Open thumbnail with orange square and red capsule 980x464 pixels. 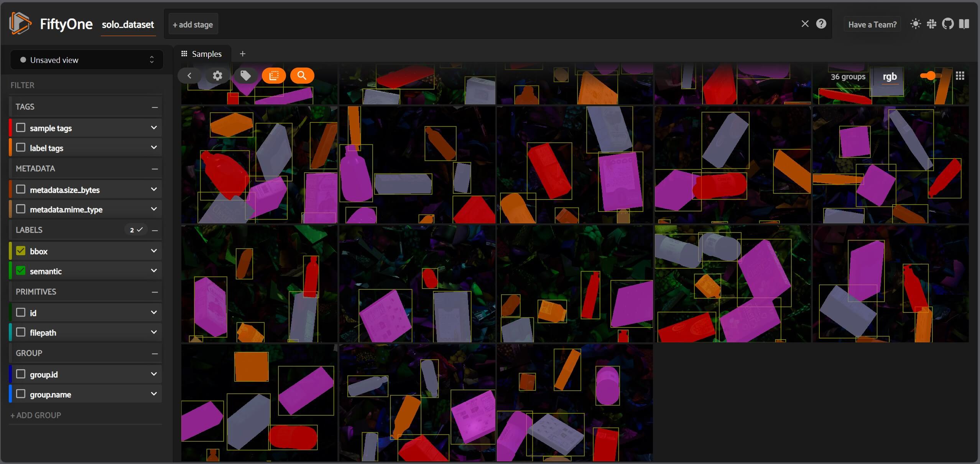(259, 403)
